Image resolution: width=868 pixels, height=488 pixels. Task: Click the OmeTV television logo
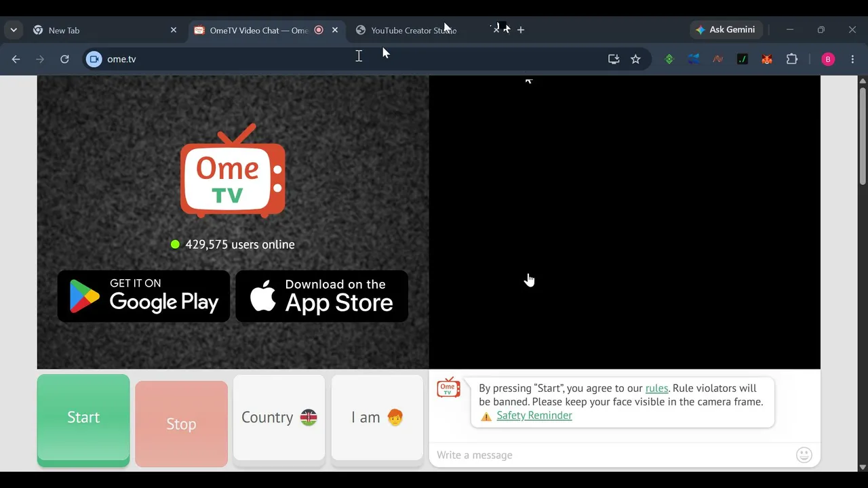pyautogui.click(x=233, y=171)
